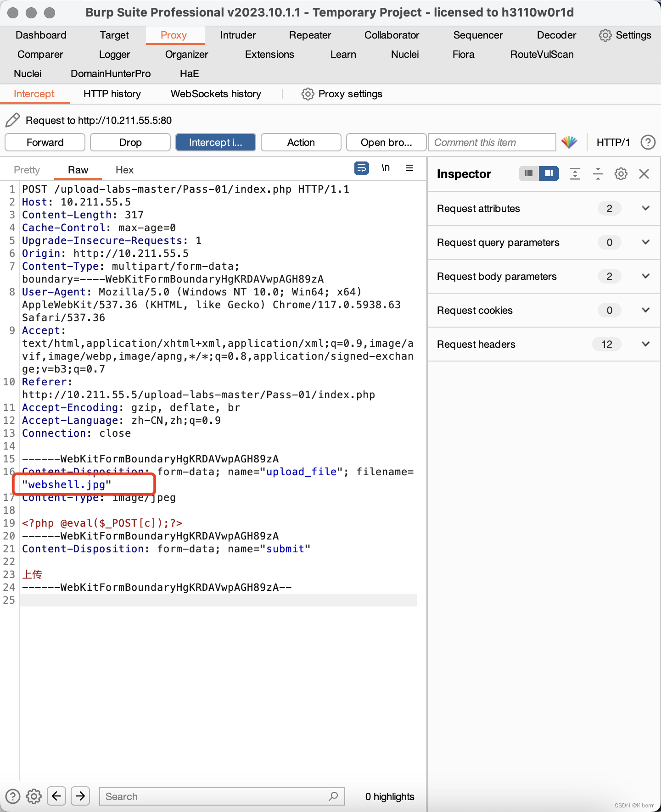Open the Comparer tab
661x812 pixels.
(x=40, y=55)
